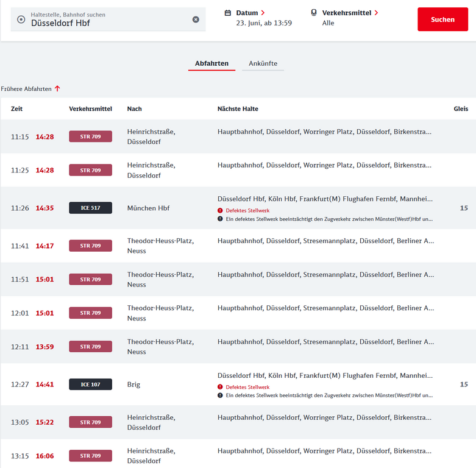The height and width of the screenshot is (468, 476).
Task: Click the 'Alle' transport filter value
Action: pos(328,23)
